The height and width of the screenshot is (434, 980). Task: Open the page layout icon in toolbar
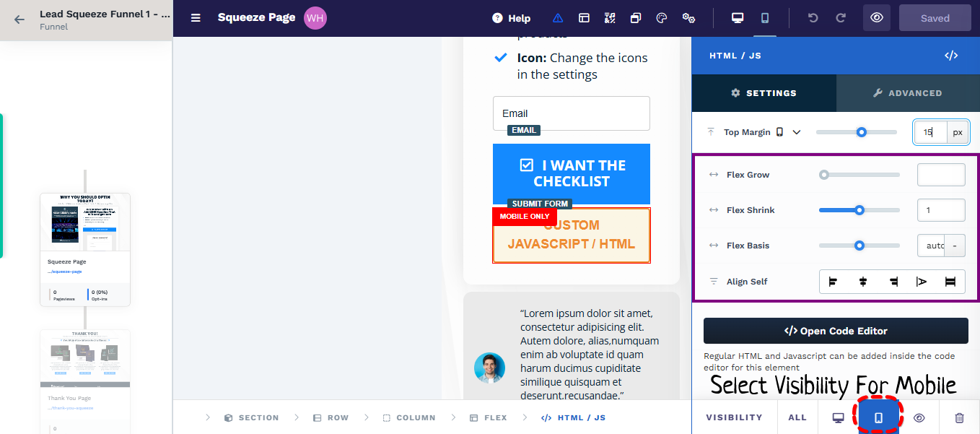584,18
